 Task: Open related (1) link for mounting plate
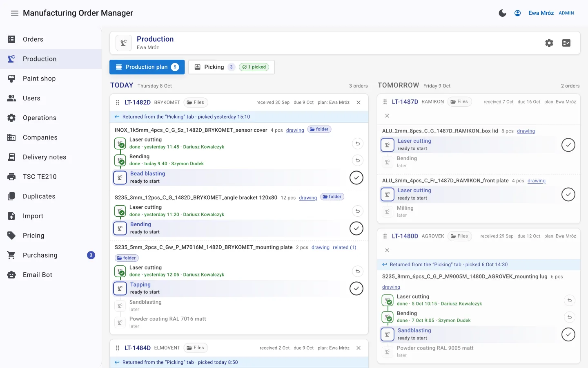pyautogui.click(x=345, y=248)
